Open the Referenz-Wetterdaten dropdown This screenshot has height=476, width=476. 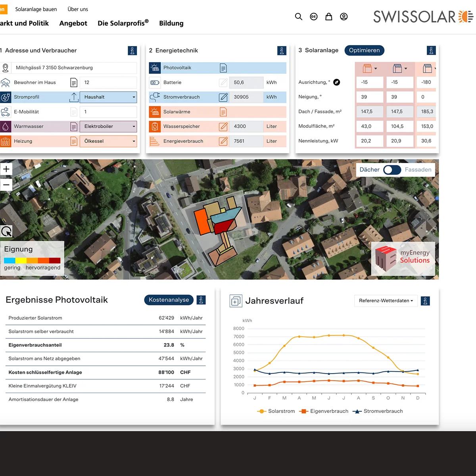[x=386, y=301]
